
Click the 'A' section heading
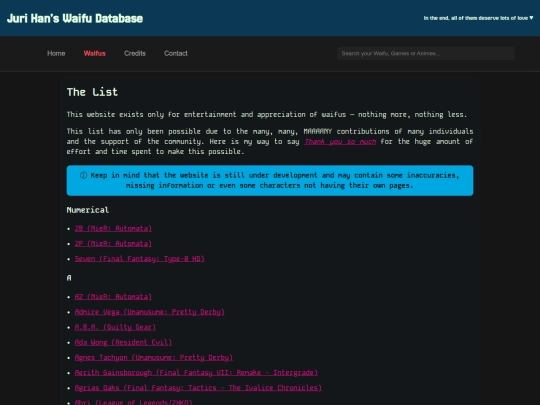tap(69, 278)
